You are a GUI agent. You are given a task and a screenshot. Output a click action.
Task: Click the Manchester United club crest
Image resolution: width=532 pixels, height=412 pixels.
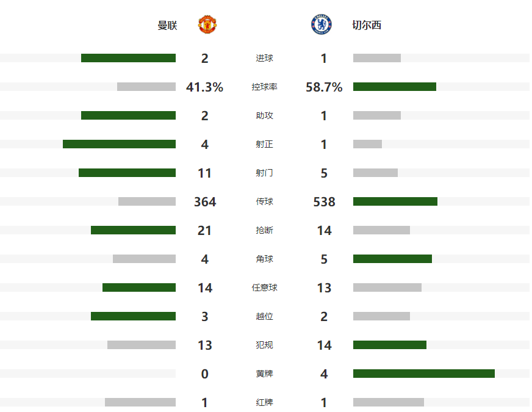point(207,25)
